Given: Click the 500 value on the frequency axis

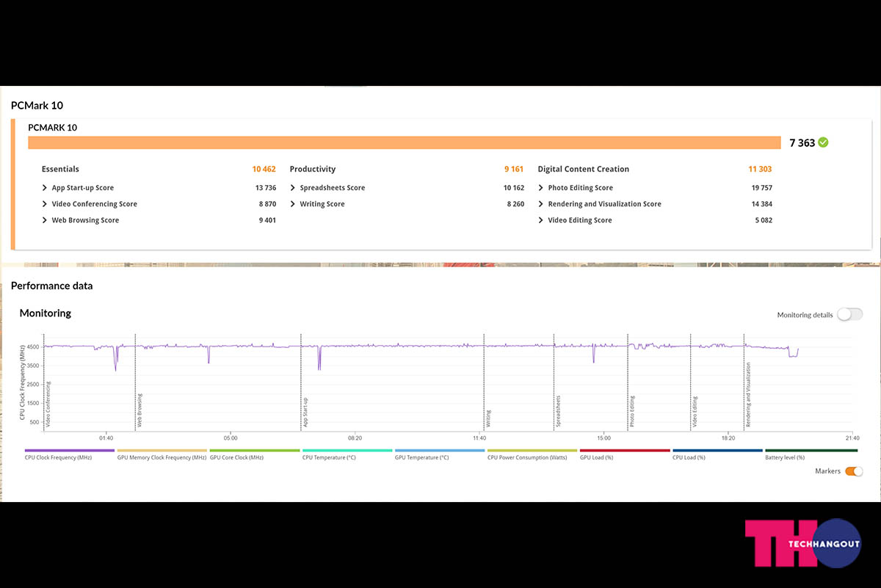Looking at the screenshot, I should 35,422.
